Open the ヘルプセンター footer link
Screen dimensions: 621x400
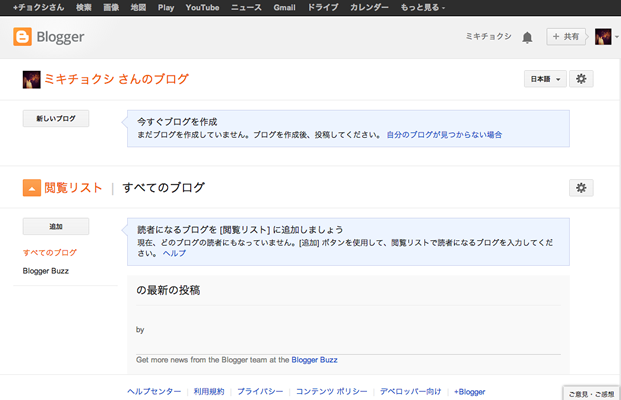click(x=154, y=391)
